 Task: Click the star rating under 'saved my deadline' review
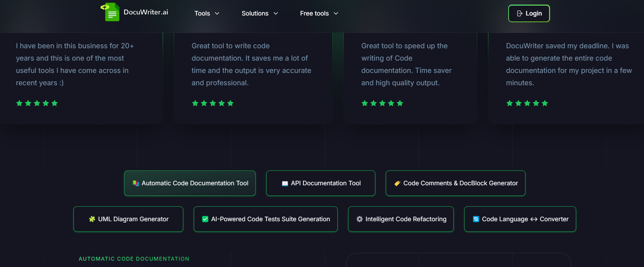click(527, 103)
